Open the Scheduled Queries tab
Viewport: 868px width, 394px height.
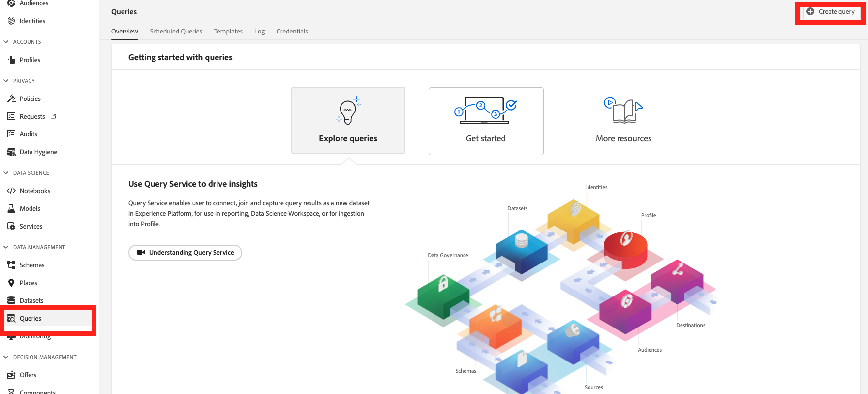[x=176, y=31]
